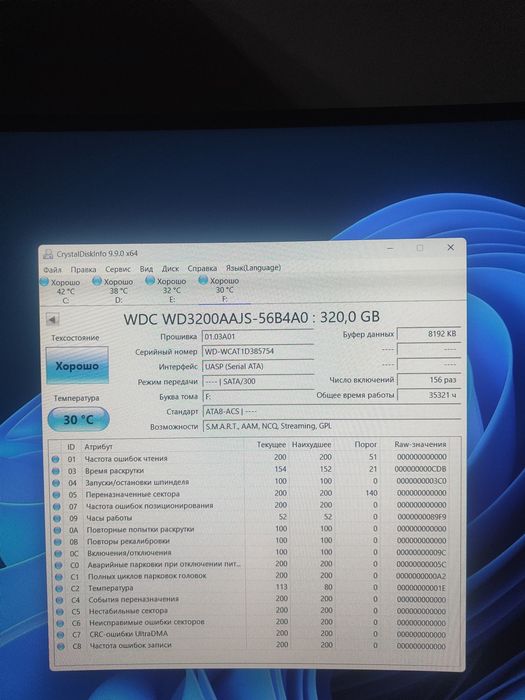
Task: Click status dot for attribute C7
Action: pos(61,635)
